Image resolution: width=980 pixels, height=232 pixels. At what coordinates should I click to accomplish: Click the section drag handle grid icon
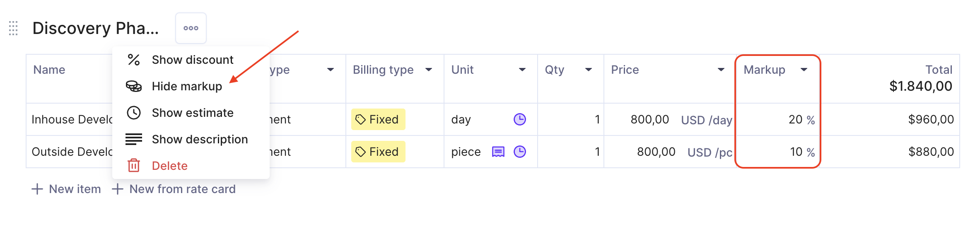tap(13, 28)
